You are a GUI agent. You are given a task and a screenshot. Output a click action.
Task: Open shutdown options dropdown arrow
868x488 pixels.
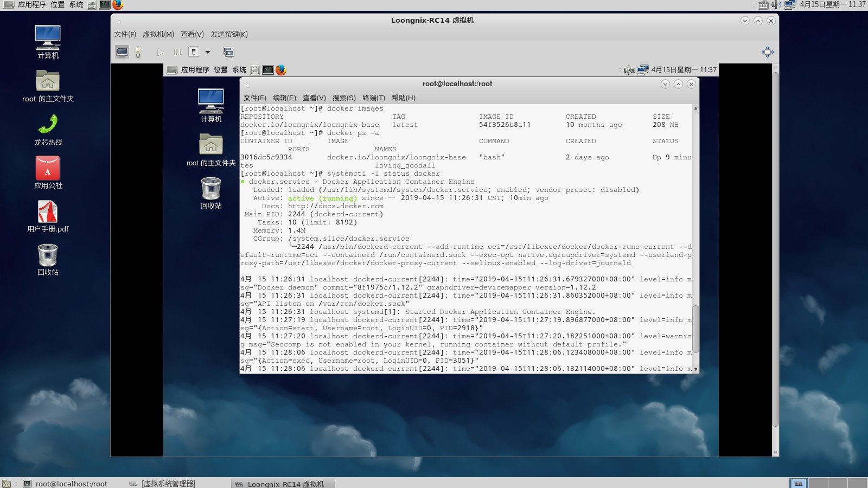click(x=208, y=52)
